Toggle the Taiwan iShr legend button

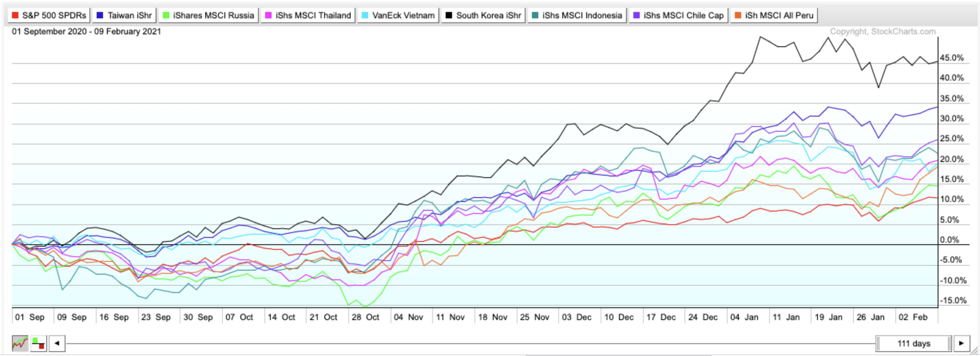pyautogui.click(x=124, y=16)
